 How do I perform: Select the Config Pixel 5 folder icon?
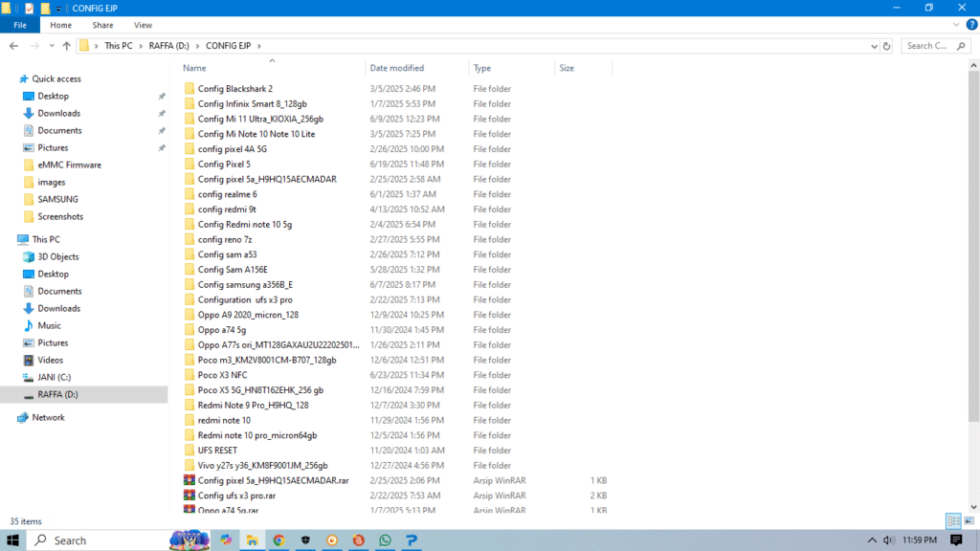click(x=189, y=165)
